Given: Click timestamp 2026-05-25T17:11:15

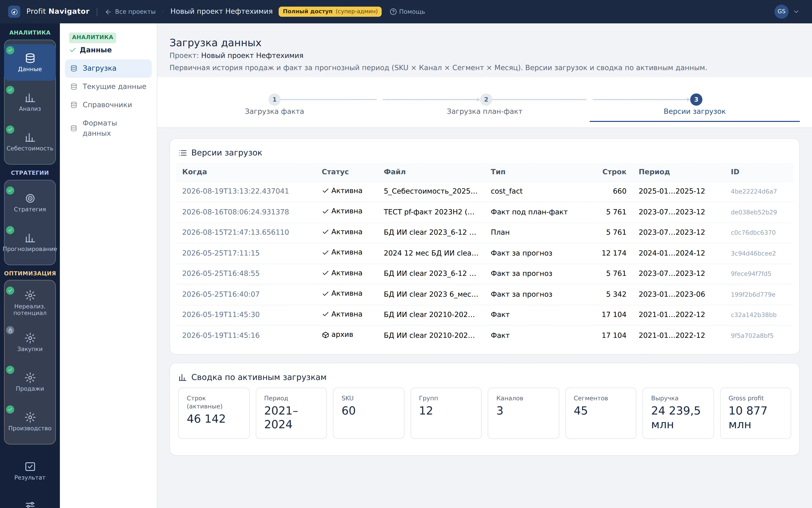Looking at the screenshot, I should 221,253.
